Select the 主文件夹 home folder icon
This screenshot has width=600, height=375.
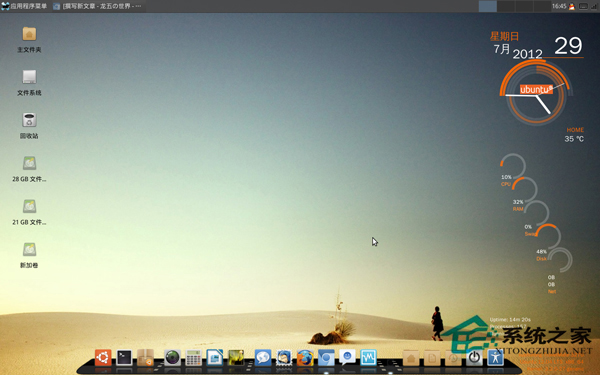coord(29,39)
